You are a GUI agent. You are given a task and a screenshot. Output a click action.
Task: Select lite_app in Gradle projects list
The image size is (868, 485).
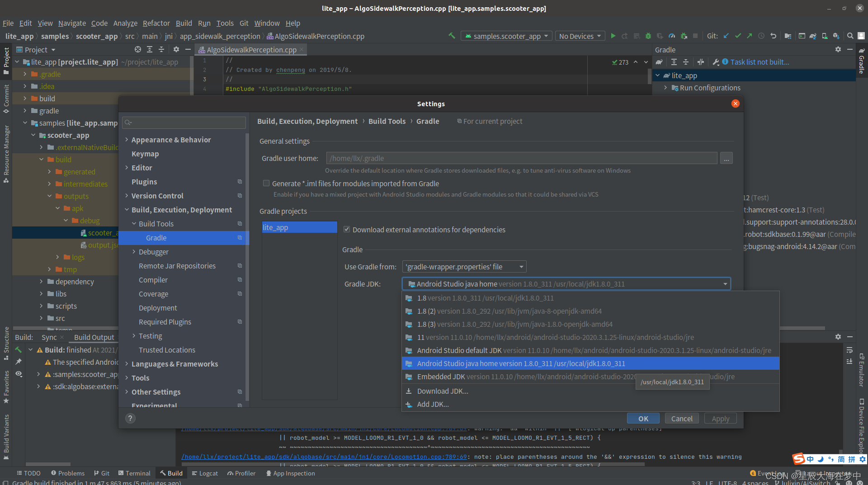tap(299, 227)
